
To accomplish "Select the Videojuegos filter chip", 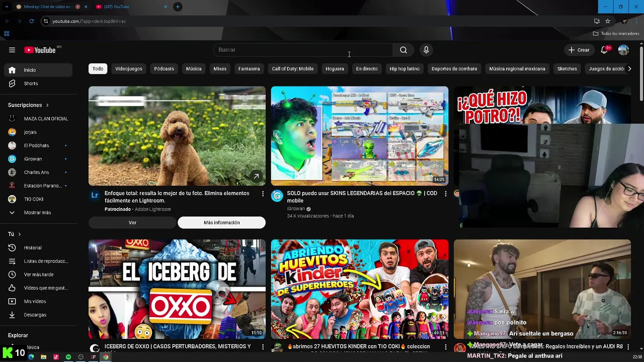I will 129,69.
